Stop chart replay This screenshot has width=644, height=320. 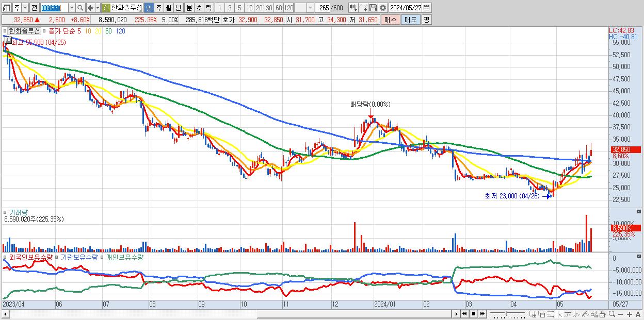[474, 314]
